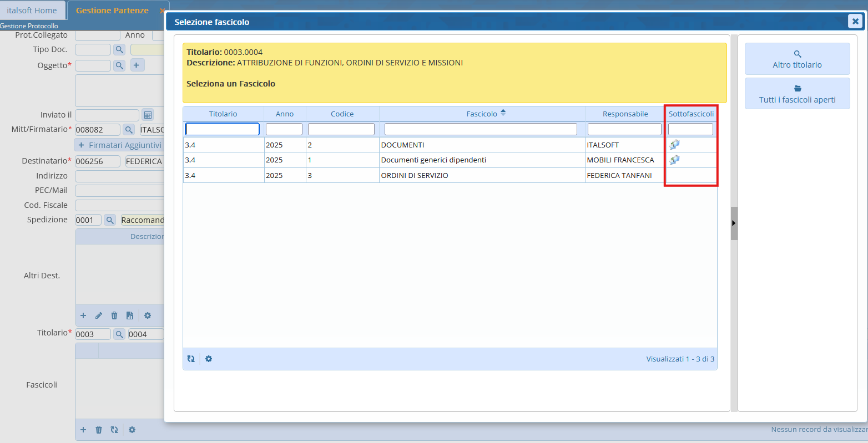Click the plus icon next to Oggetto
This screenshot has width=868, height=443.
[137, 65]
